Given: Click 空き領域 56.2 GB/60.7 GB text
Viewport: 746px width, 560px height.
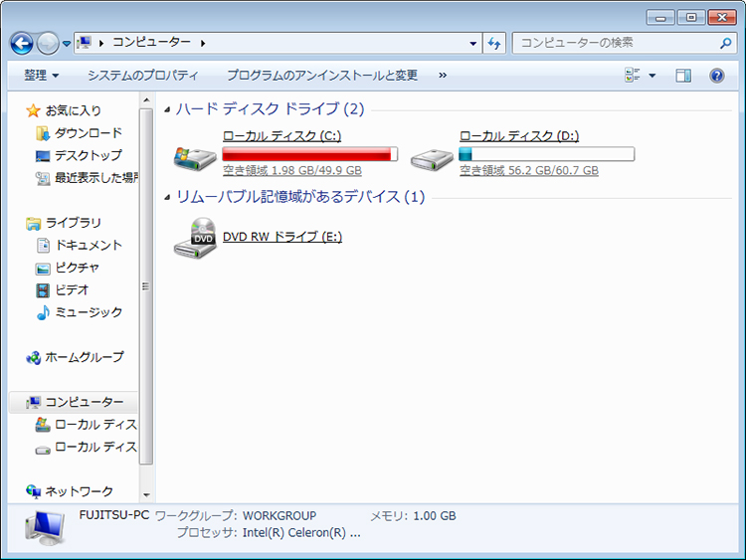Looking at the screenshot, I should click(528, 170).
